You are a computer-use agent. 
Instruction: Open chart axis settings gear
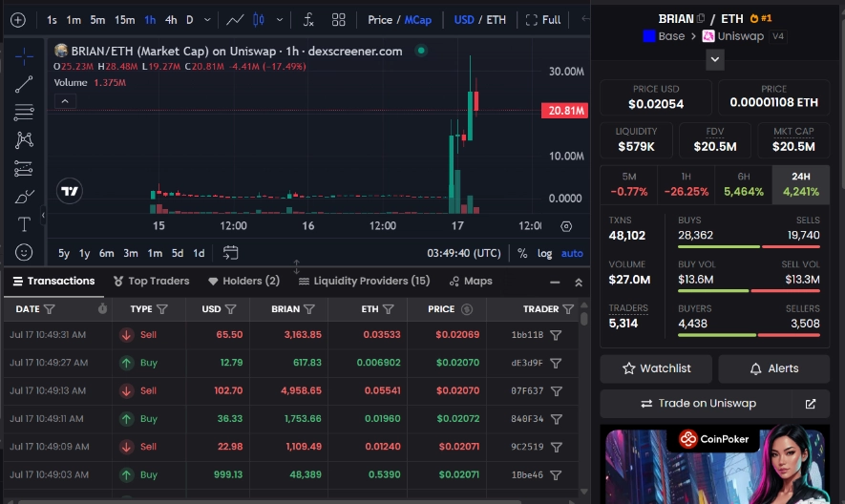coord(566,226)
